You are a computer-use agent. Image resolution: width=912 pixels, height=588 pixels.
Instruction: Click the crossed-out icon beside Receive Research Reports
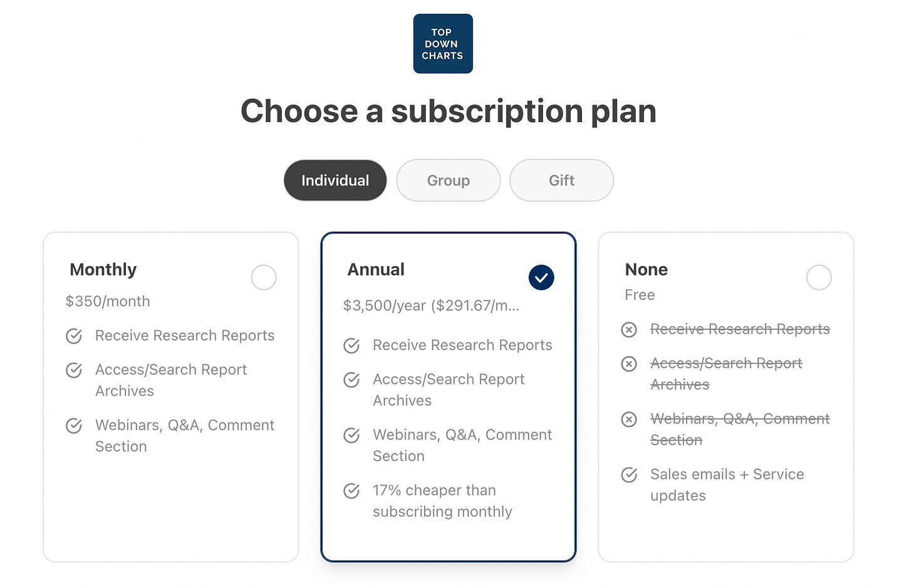[629, 329]
